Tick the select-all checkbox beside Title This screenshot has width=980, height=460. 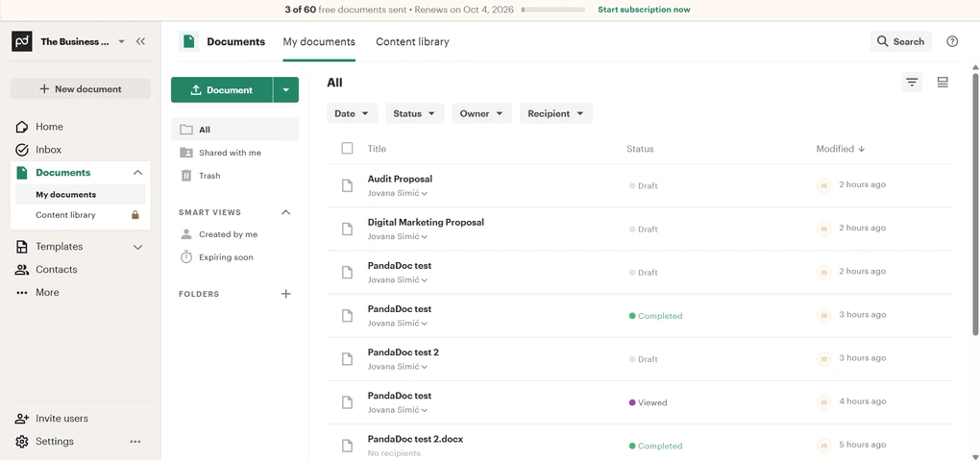tap(347, 148)
